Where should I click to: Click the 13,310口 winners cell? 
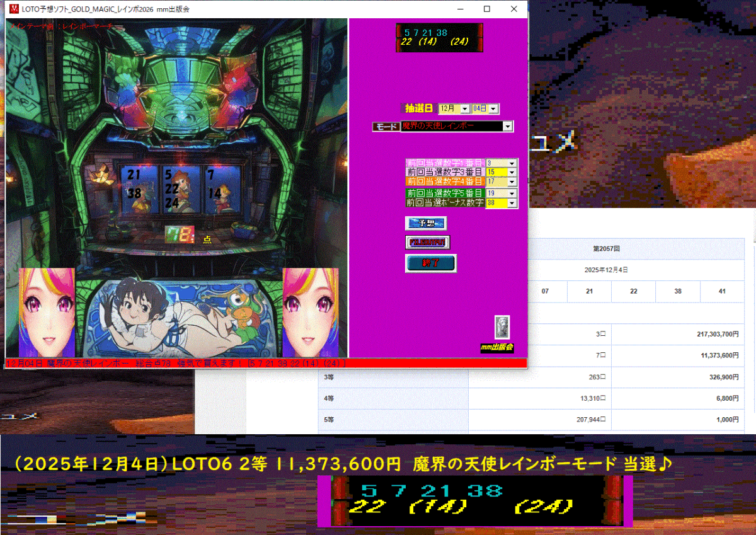tap(540, 398)
